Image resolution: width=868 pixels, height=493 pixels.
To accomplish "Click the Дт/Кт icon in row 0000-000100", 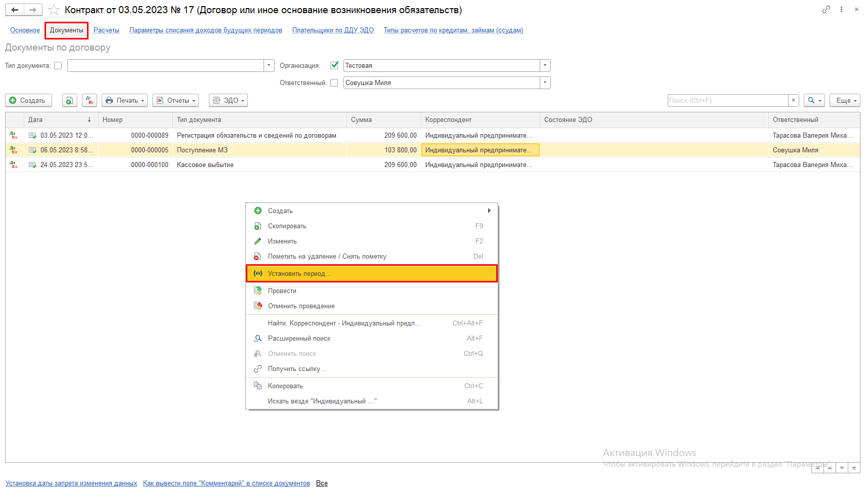I will click(14, 165).
